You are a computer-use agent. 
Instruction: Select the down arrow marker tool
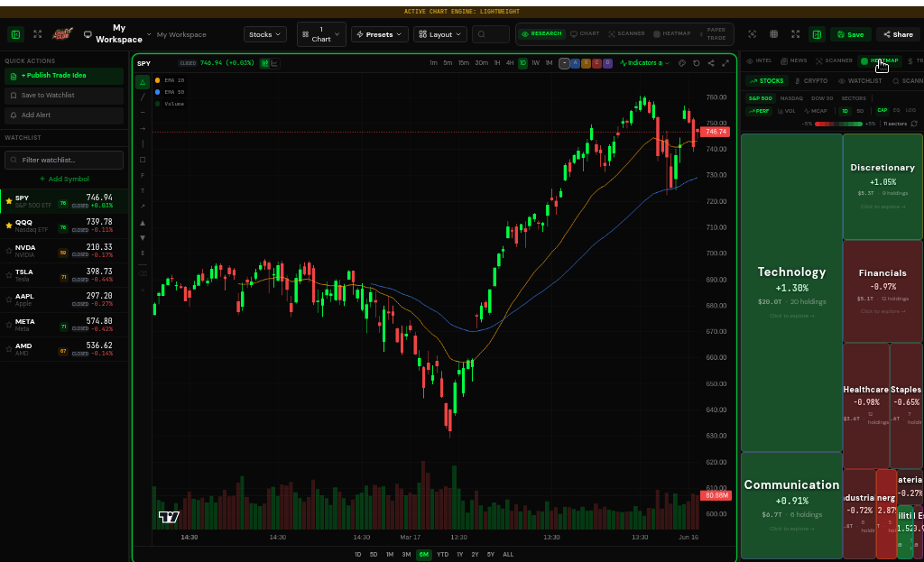coord(143,238)
